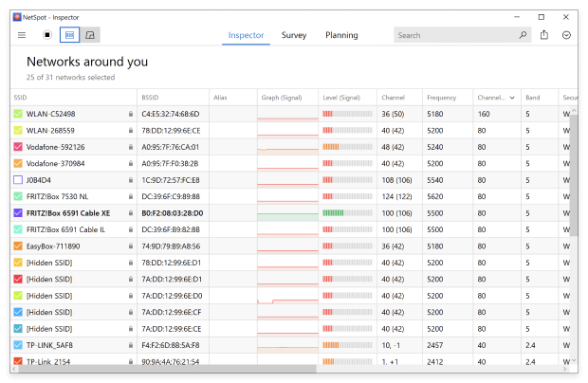Click signal level bar for FRITZ!Box 6591 Cable XE
This screenshot has width=588, height=383.
tap(347, 213)
